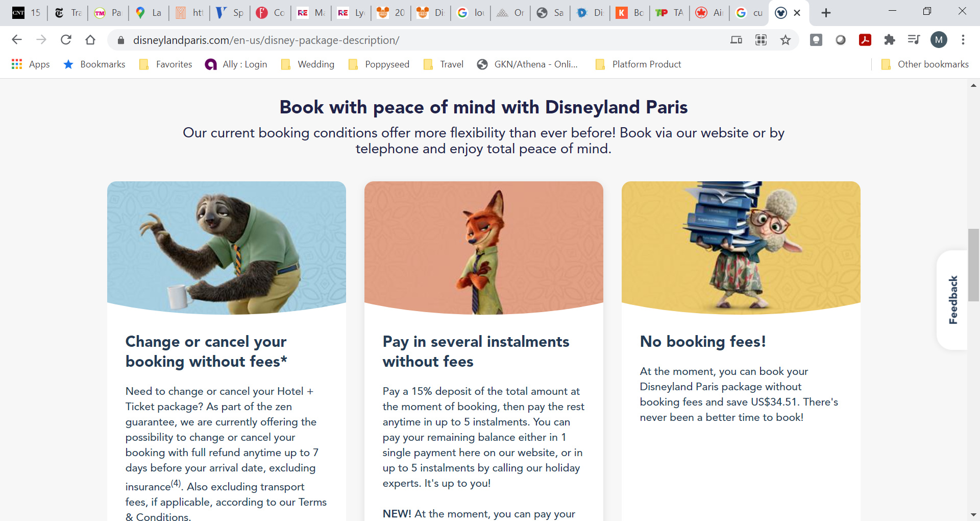Open the media control icon in toolbar
Image resolution: width=980 pixels, height=521 pixels.
point(914,40)
